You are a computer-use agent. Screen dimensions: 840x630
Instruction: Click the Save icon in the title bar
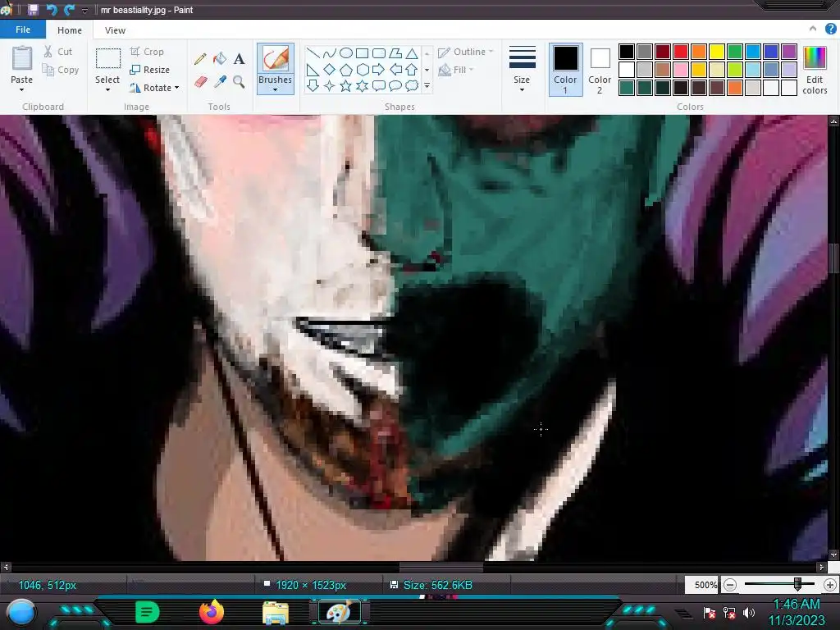tap(33, 10)
